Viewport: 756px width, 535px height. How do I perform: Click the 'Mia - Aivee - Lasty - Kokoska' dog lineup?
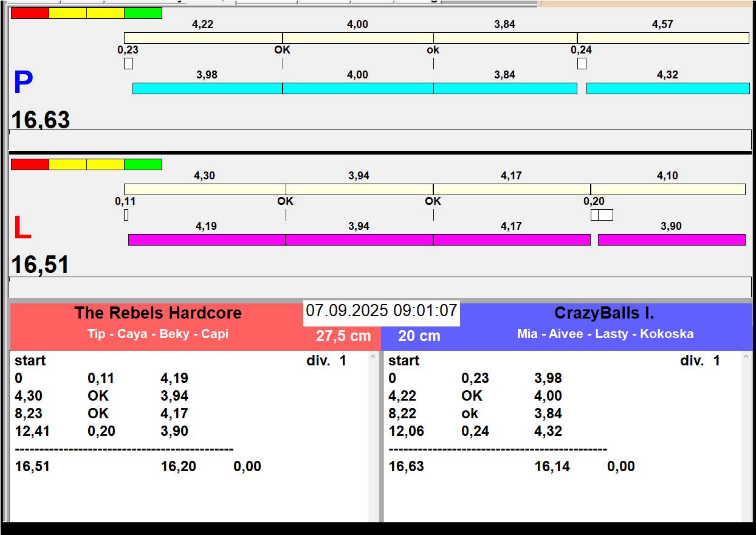[x=605, y=334]
